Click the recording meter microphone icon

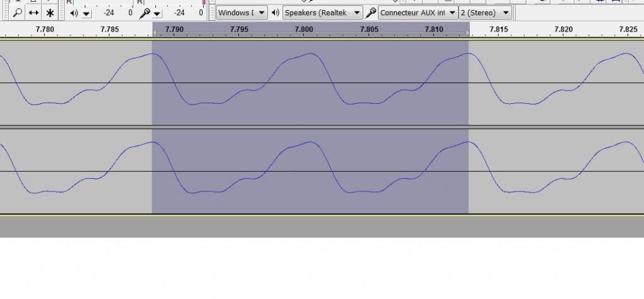pos(144,13)
